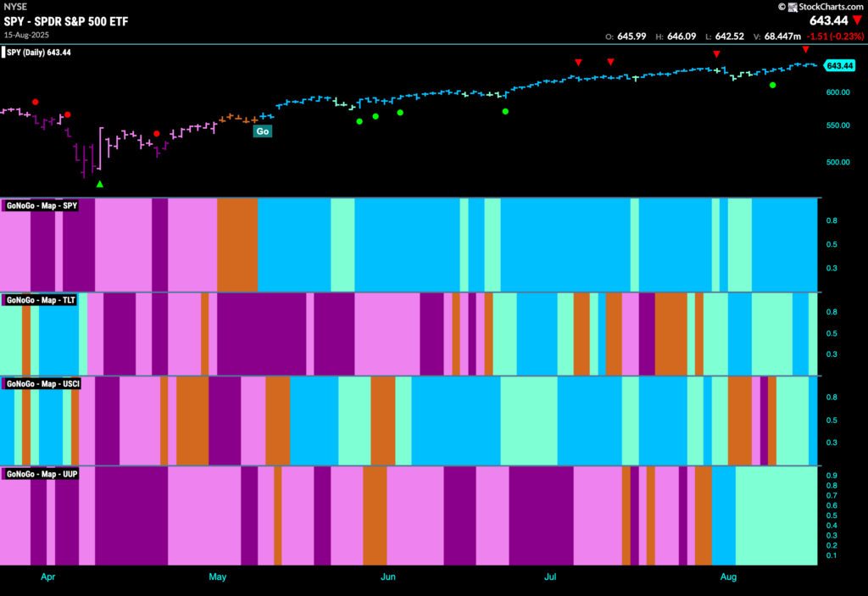Click the aqua block at UUP map's right end

coord(776,515)
